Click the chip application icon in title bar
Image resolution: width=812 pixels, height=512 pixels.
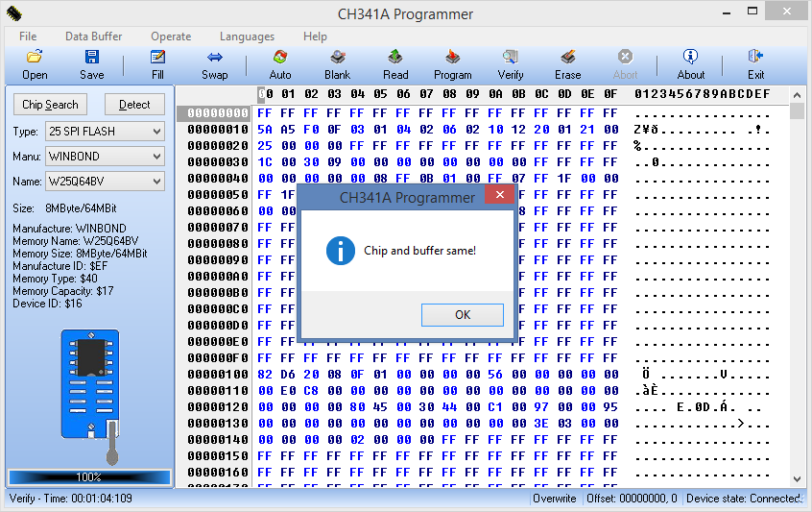[x=14, y=13]
